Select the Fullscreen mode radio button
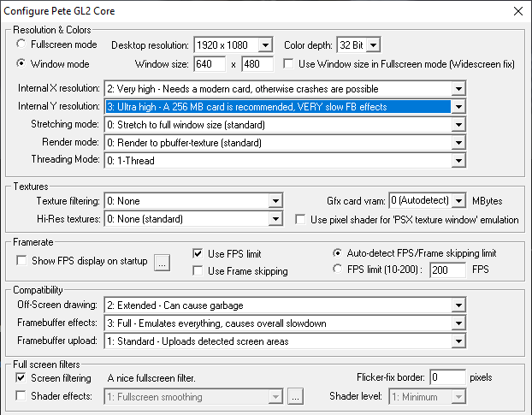Viewport: 532px width, 415px height. pyautogui.click(x=21, y=44)
